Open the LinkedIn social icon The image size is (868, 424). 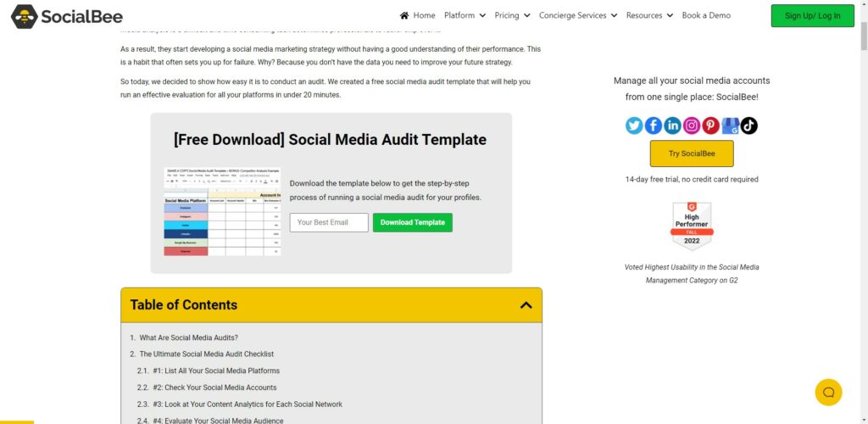[672, 126]
